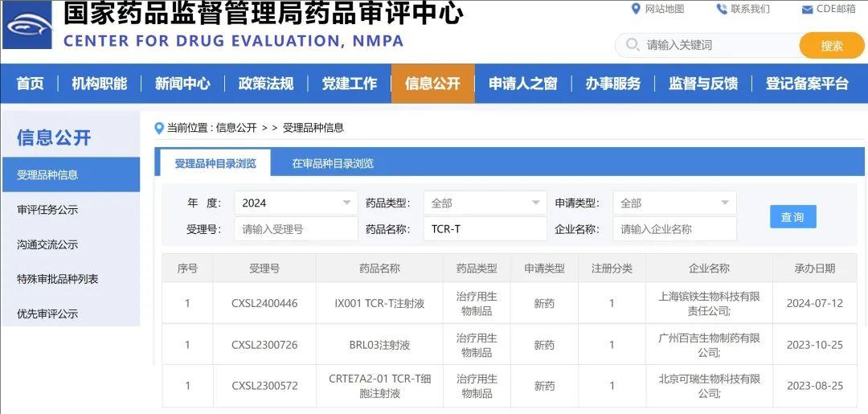The width and height of the screenshot is (868, 414).
Task: Click the contact us phone icon
Action: pyautogui.click(x=721, y=9)
